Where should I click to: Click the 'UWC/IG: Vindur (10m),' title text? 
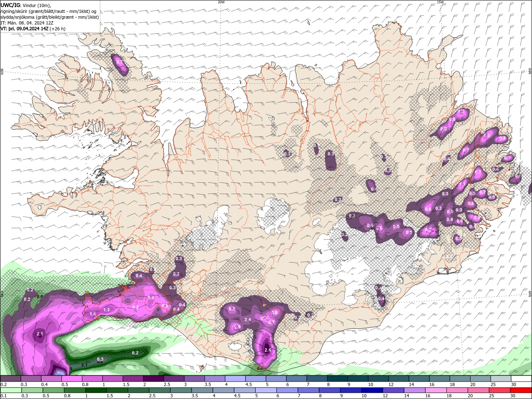26,5
